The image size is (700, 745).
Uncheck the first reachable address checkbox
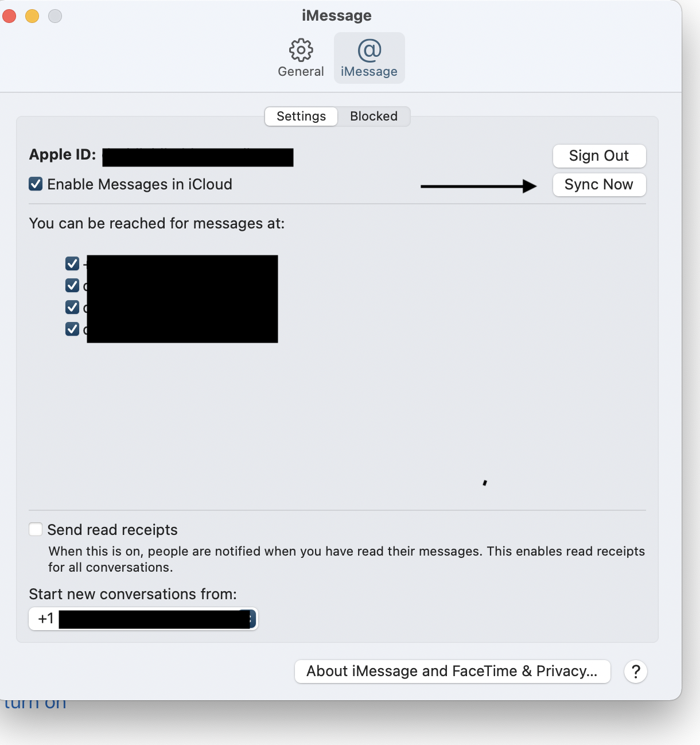click(x=72, y=263)
